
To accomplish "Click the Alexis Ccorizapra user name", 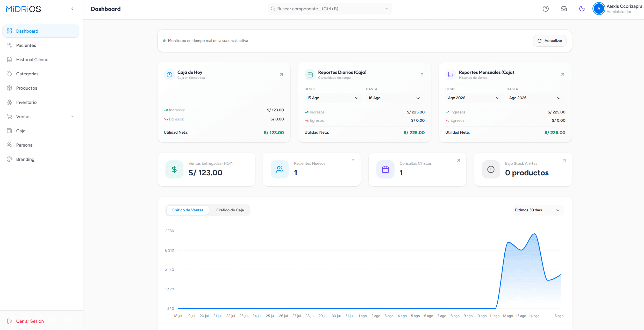I will [624, 6].
